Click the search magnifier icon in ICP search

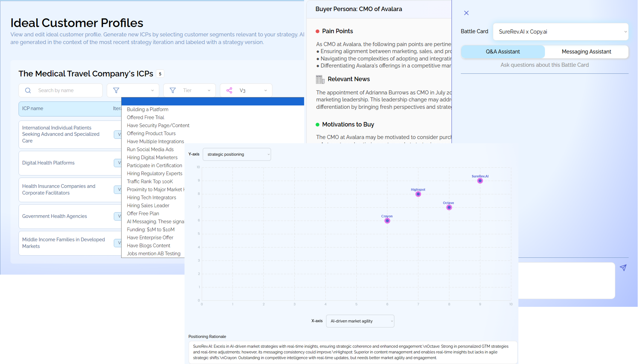pyautogui.click(x=28, y=90)
